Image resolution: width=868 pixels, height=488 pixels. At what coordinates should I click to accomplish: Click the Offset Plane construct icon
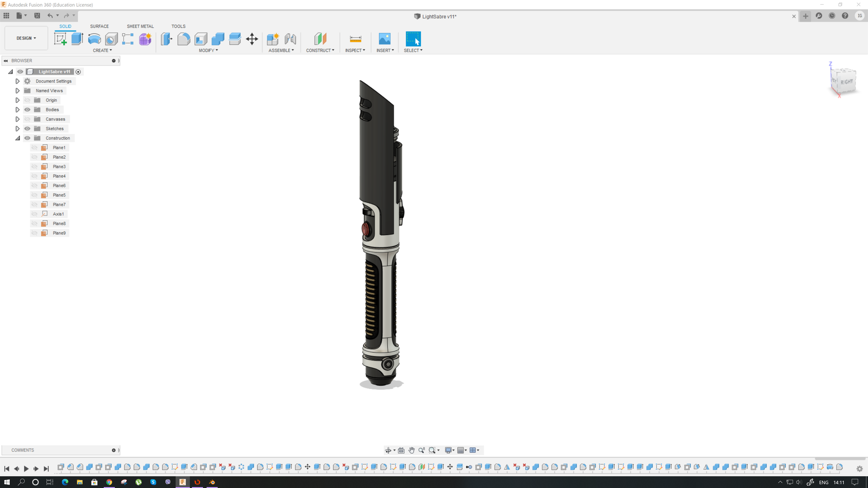pos(320,39)
